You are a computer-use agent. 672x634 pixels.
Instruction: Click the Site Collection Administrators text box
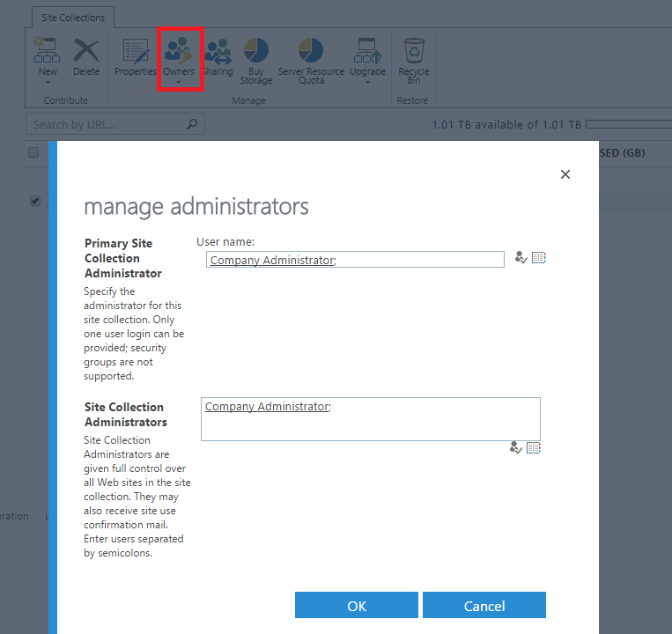pos(371,419)
